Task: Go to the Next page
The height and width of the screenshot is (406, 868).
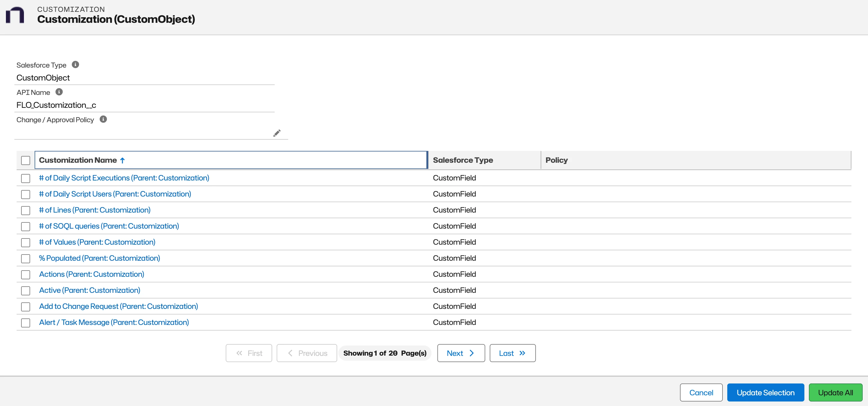Action: 461,353
